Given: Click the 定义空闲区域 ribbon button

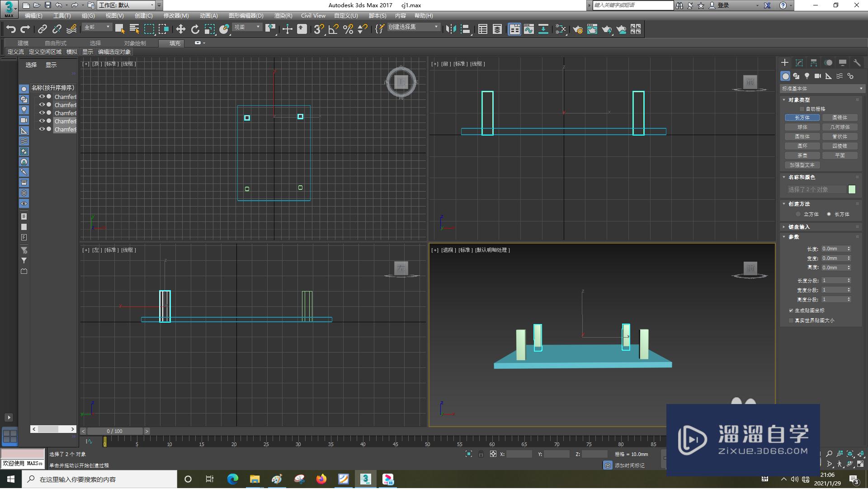Looking at the screenshot, I should [x=45, y=52].
